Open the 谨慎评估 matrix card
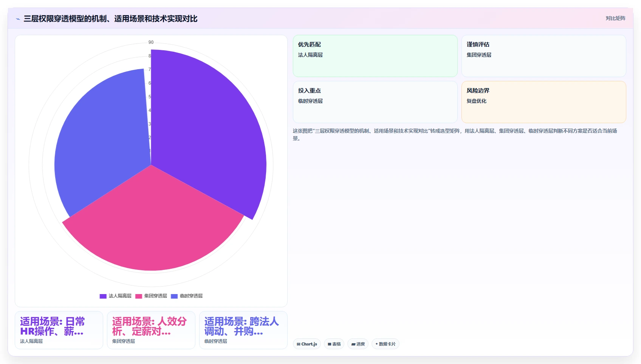641x364 pixels. (x=543, y=56)
